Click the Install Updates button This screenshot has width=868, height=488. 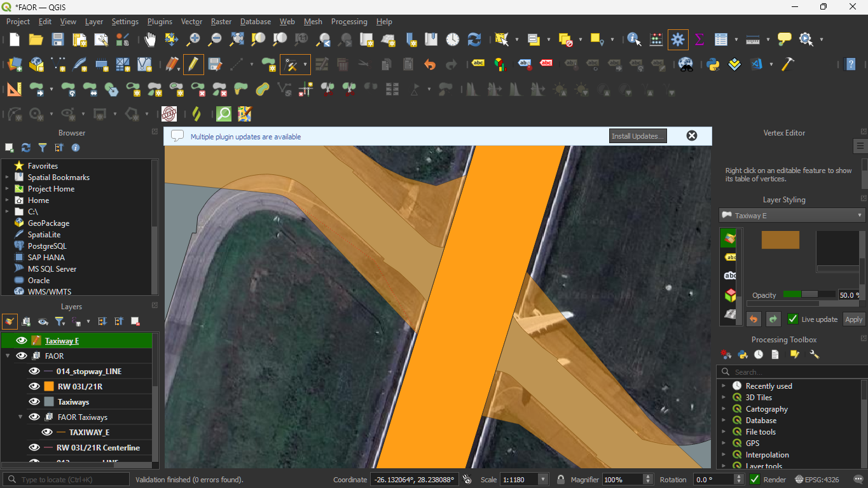[638, 136]
